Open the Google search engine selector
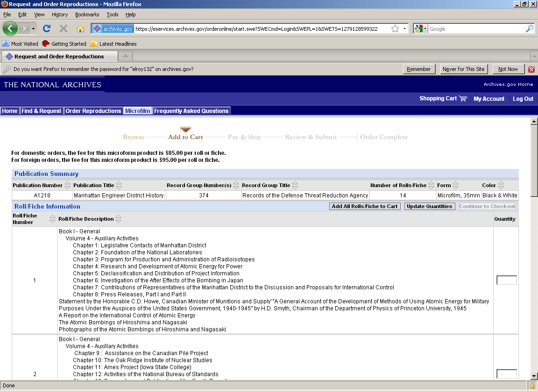The image size is (538, 392). pos(421,29)
